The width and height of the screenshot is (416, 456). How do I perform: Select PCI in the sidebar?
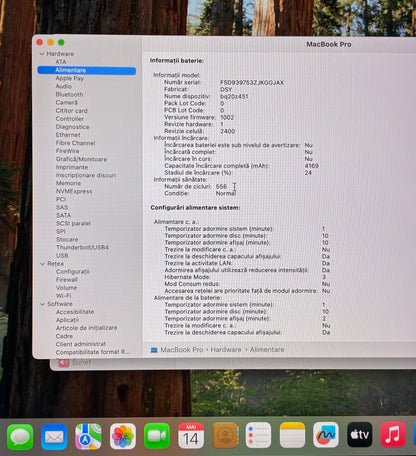pos(61,199)
